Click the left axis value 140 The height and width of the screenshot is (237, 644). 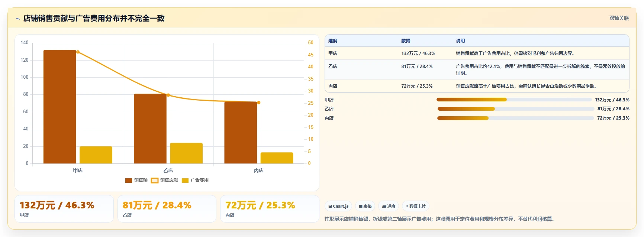coord(25,43)
